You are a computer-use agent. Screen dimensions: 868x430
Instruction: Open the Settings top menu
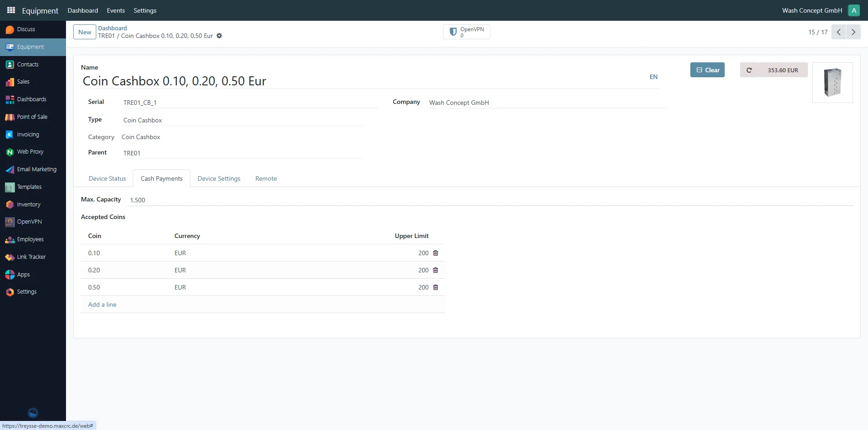pyautogui.click(x=145, y=10)
